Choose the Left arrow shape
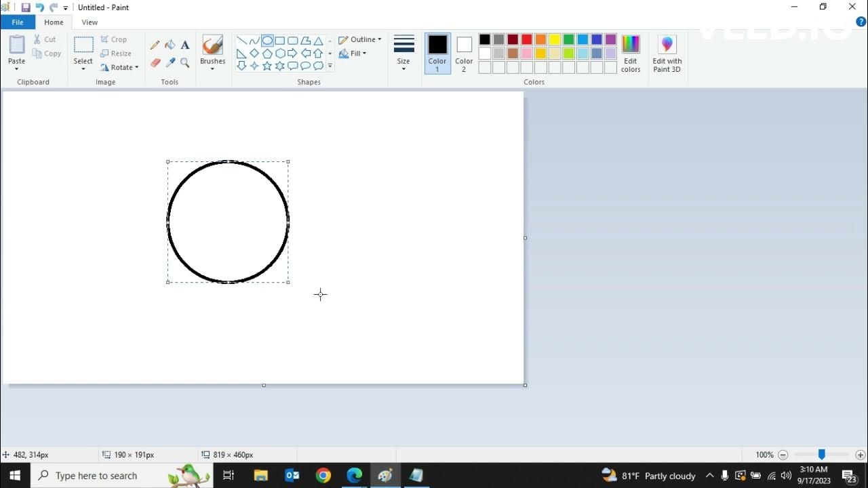 pyautogui.click(x=306, y=54)
